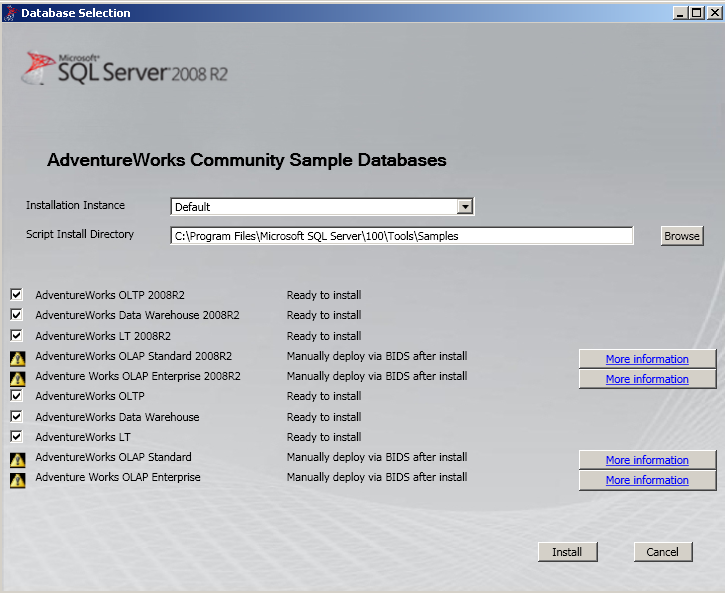Image resolution: width=725 pixels, height=593 pixels.
Task: Click 'Script Install Directory' label
Action: click(80, 234)
